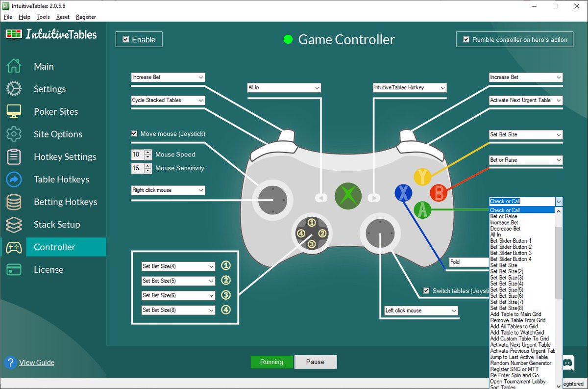Click the blue X button on controller
588x389 pixels.
pos(403,193)
